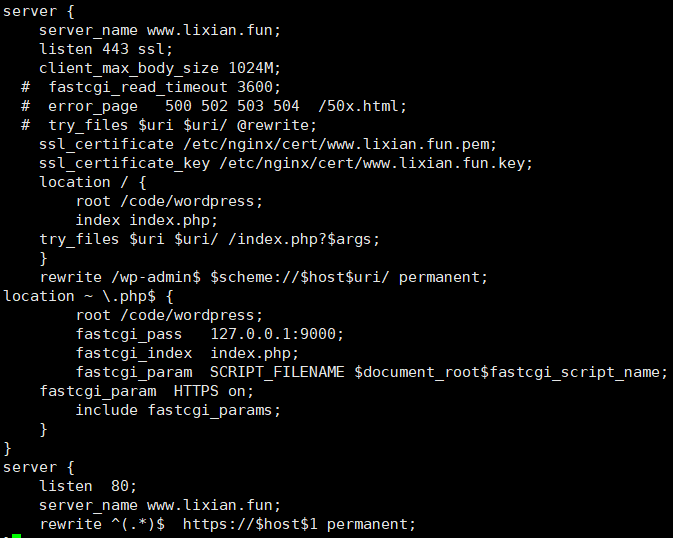Click the include fastcgi_params line
This screenshot has height=538, width=673.
coord(178,410)
